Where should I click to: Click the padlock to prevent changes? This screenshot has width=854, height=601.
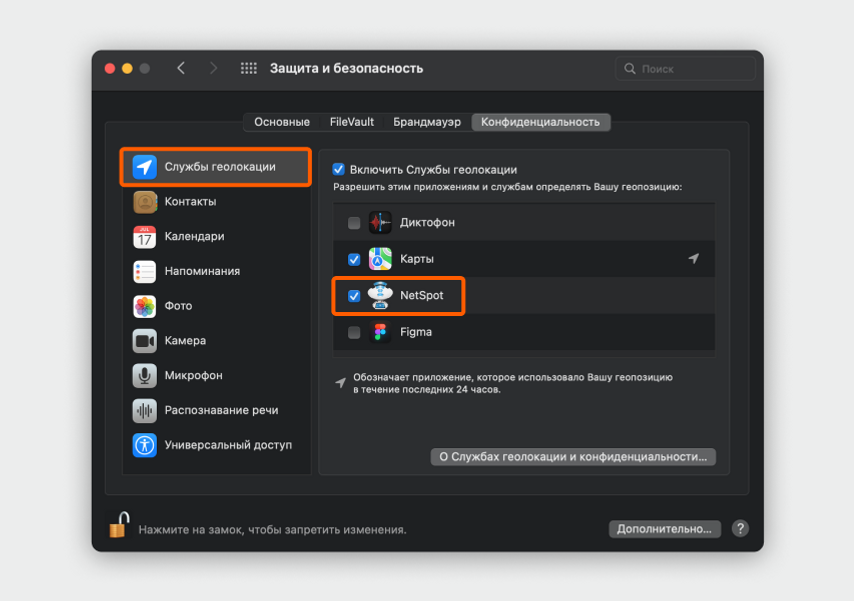pos(119,525)
